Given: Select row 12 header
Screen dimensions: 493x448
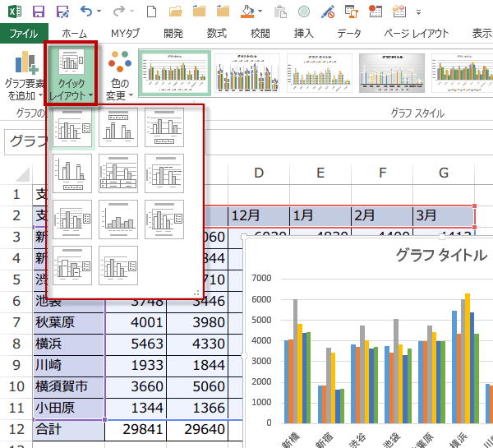Looking at the screenshot, I should (16, 429).
